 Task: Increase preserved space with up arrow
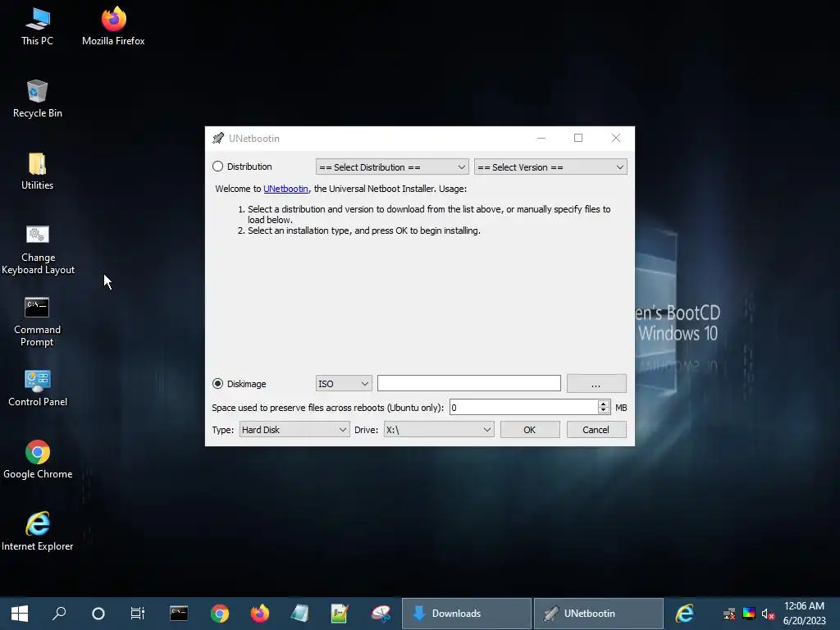603,404
